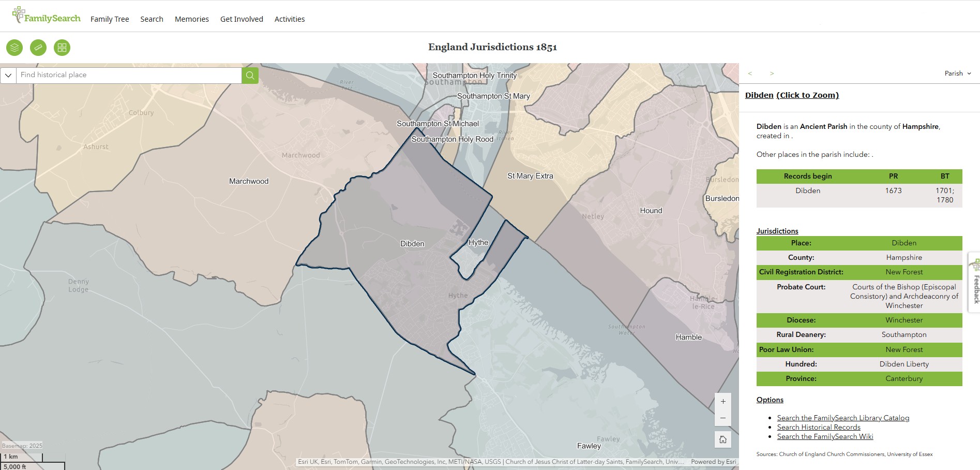The image size is (980, 470).
Task: Open the Get Involved menu
Action: coord(242,19)
